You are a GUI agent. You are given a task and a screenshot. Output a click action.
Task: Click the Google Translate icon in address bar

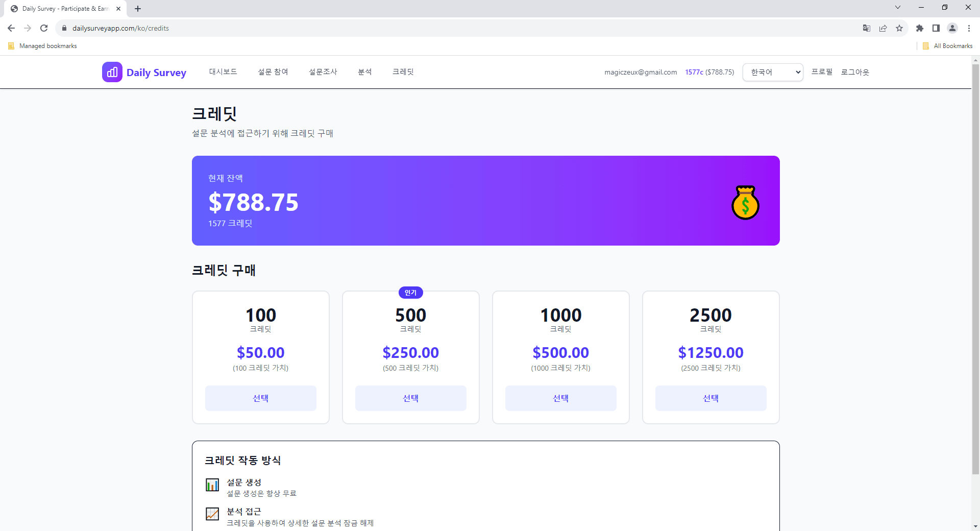(x=866, y=28)
